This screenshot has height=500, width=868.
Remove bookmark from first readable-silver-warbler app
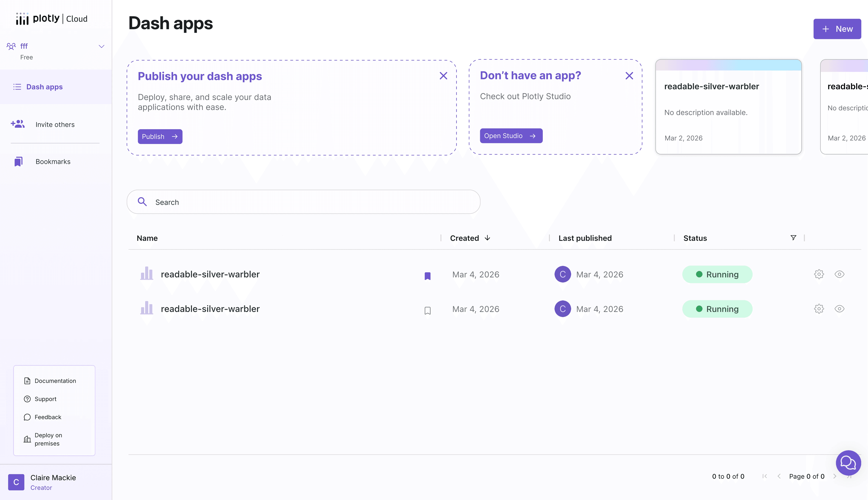(427, 276)
